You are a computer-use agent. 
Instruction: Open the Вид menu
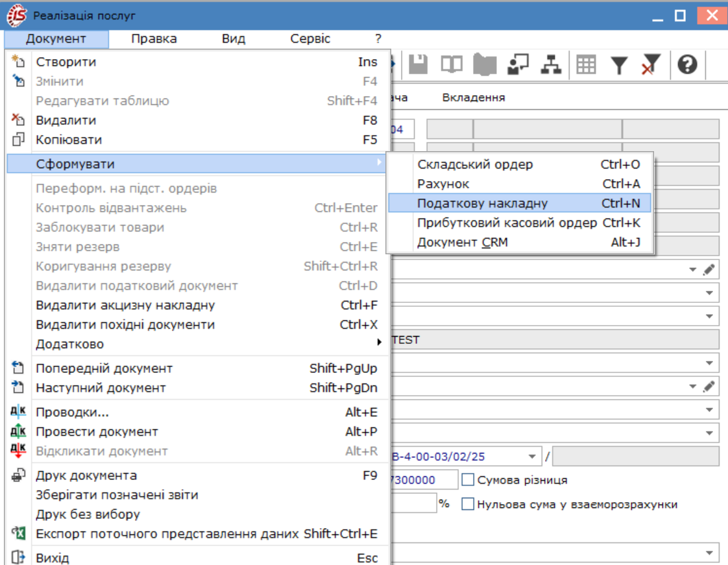point(234,38)
